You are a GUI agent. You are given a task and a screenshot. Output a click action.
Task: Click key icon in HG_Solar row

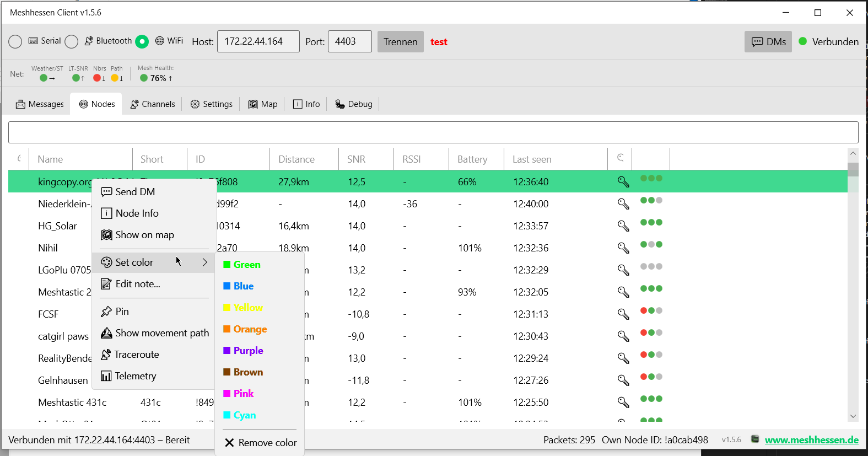623,226
